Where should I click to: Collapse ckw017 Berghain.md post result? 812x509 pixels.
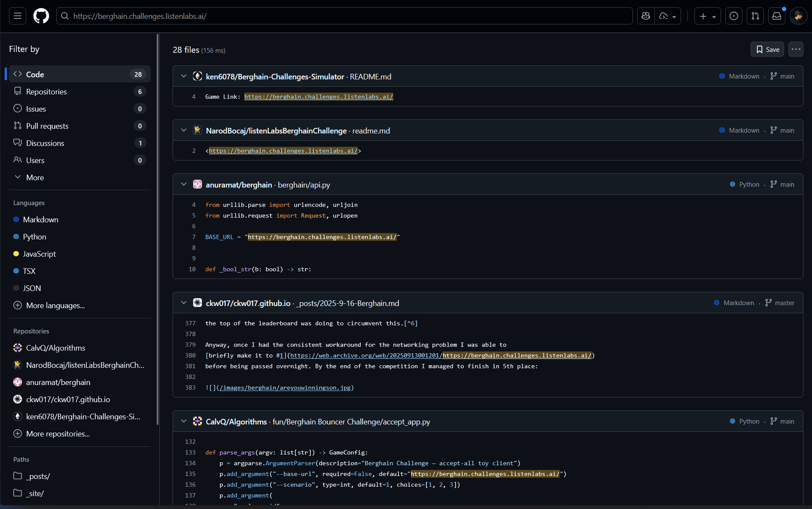pyautogui.click(x=184, y=303)
